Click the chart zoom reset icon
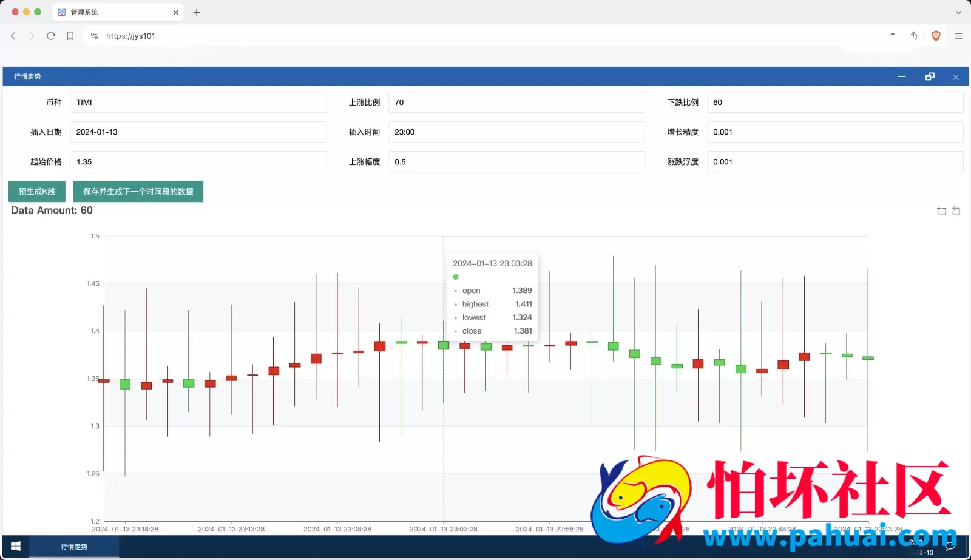 coord(956,211)
